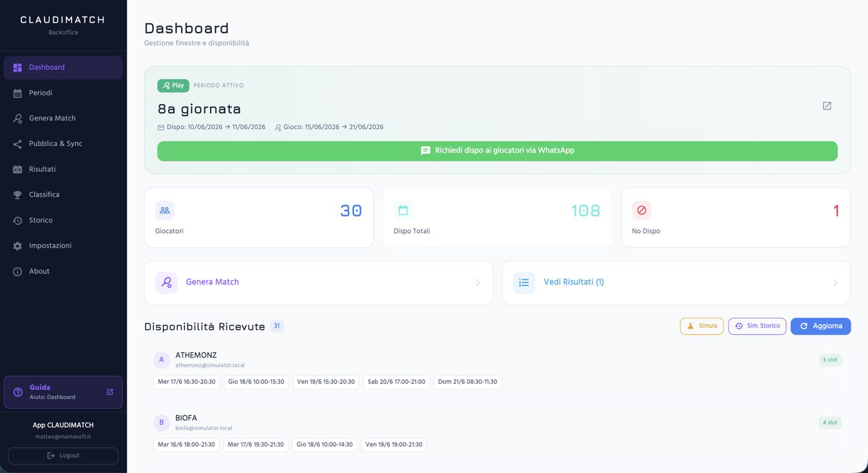
Task: Go to Periodi in sidebar
Action: coord(63,93)
